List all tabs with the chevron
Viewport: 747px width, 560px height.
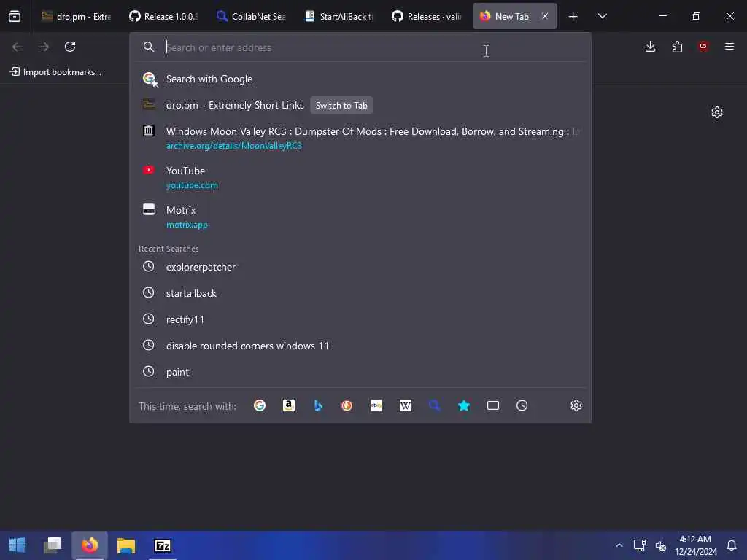coord(602,16)
